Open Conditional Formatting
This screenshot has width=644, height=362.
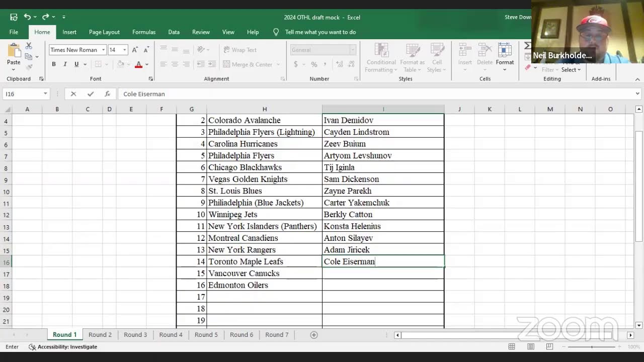[x=381, y=58]
